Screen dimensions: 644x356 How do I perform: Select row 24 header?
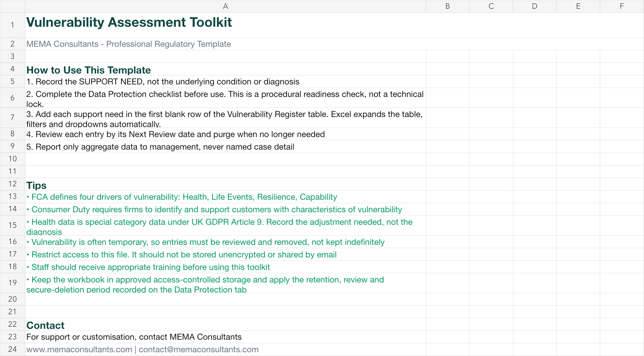[13, 349]
